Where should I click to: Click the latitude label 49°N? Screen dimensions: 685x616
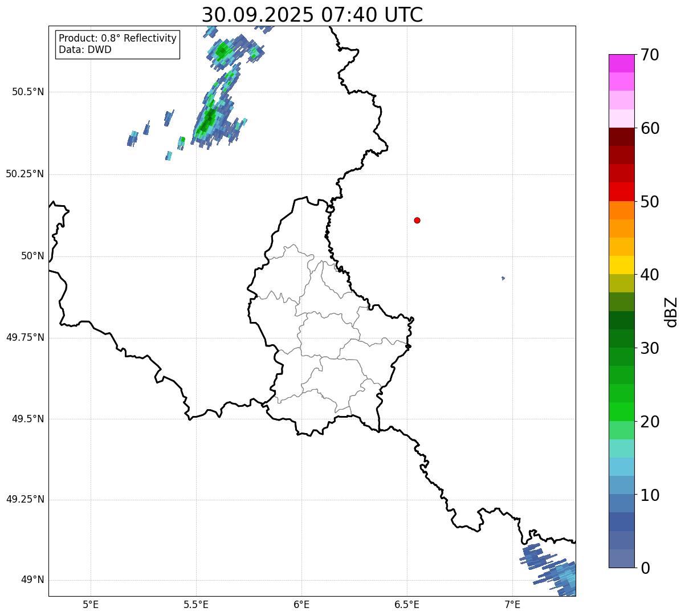point(32,580)
